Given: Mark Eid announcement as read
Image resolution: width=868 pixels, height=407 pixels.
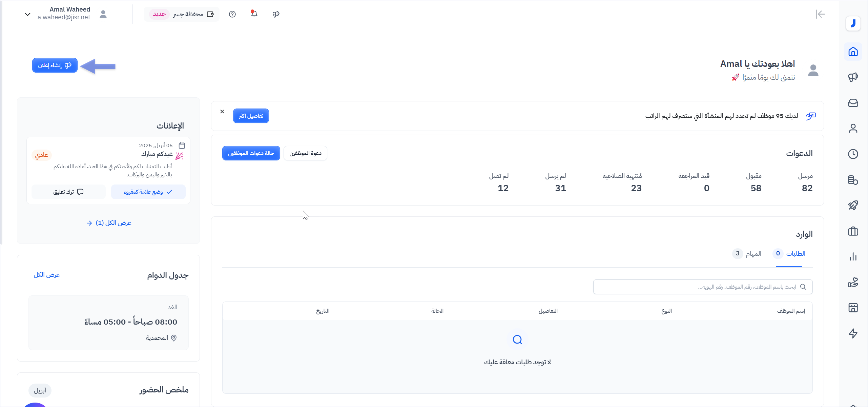Looking at the screenshot, I should pyautogui.click(x=148, y=192).
